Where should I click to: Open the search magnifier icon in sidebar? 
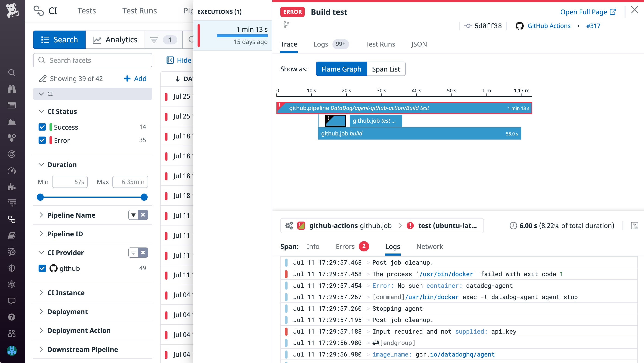[12, 73]
